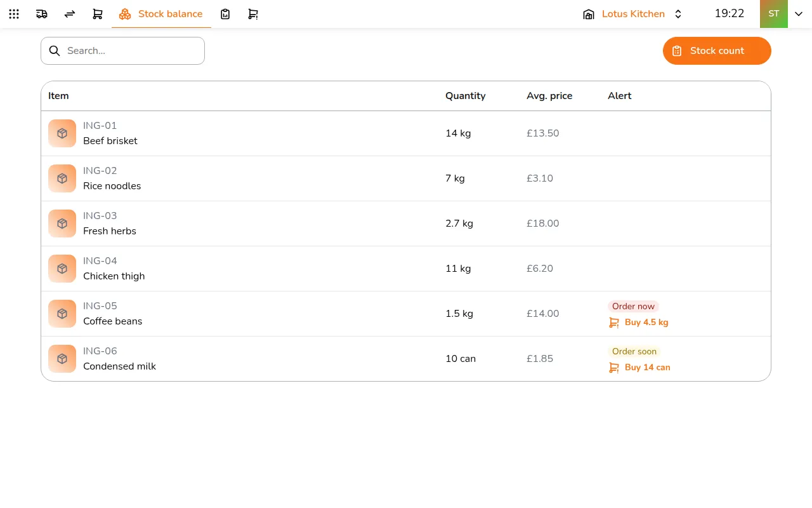Click the magnifier search icon
This screenshot has width=812, height=508.
click(x=55, y=51)
